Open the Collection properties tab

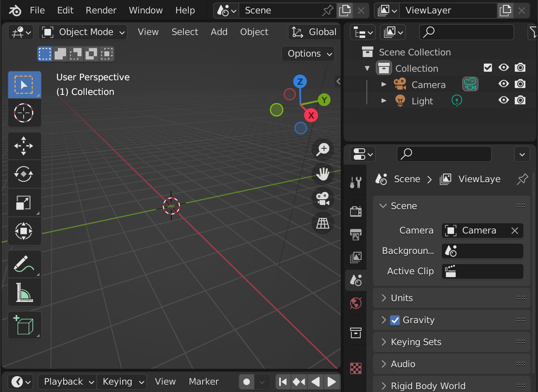(x=356, y=333)
